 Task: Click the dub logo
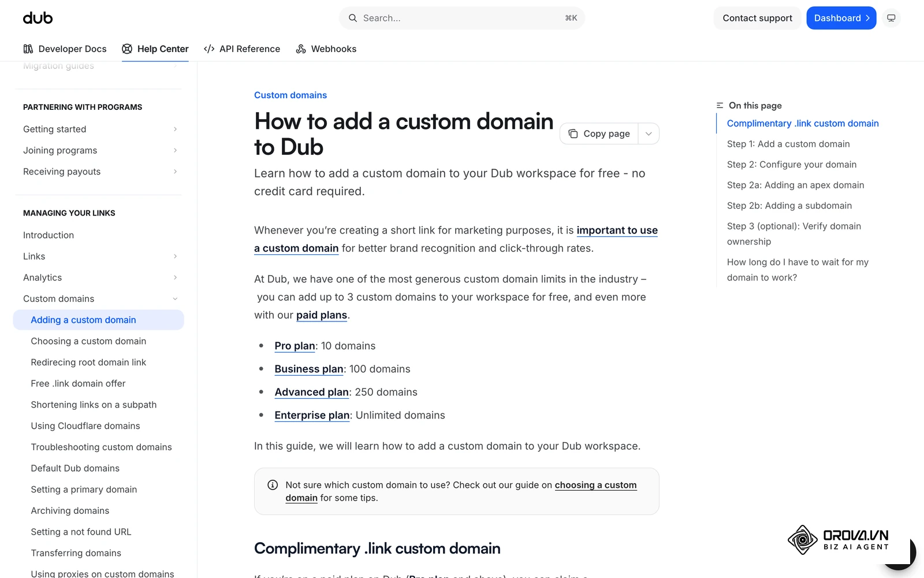pyautogui.click(x=38, y=18)
